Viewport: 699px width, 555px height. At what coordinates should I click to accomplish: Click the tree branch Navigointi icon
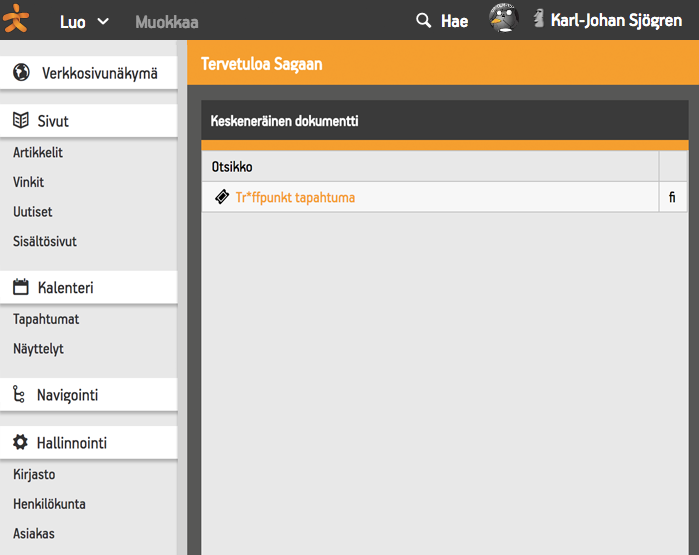click(x=19, y=394)
